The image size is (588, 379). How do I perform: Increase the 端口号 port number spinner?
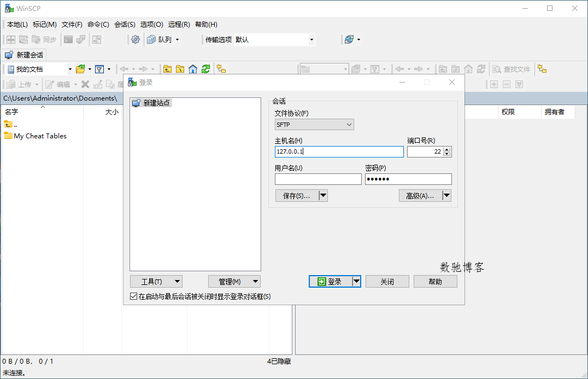pos(446,149)
